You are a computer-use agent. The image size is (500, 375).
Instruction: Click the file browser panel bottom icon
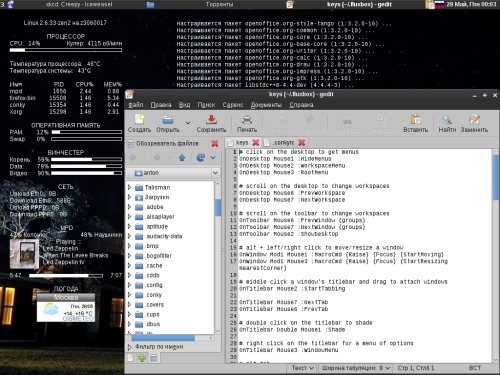(154, 358)
